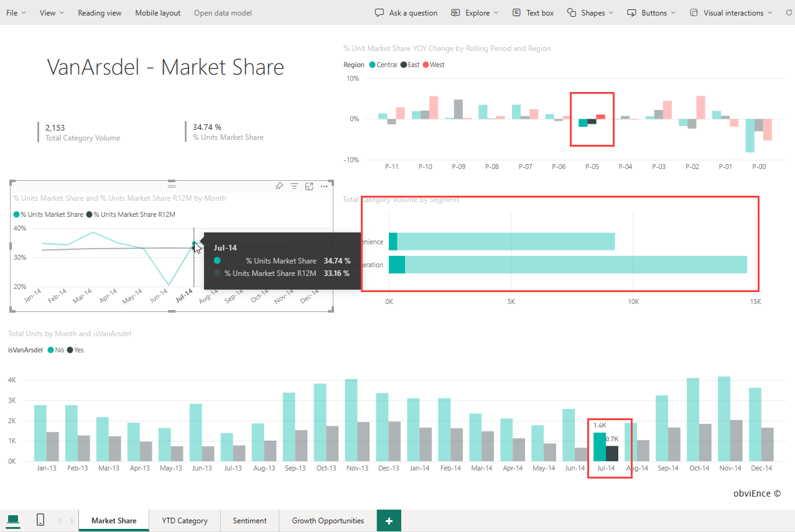Screen dimensions: 795x532
Task: Open more options ellipsis on the line chart
Action: (x=324, y=186)
